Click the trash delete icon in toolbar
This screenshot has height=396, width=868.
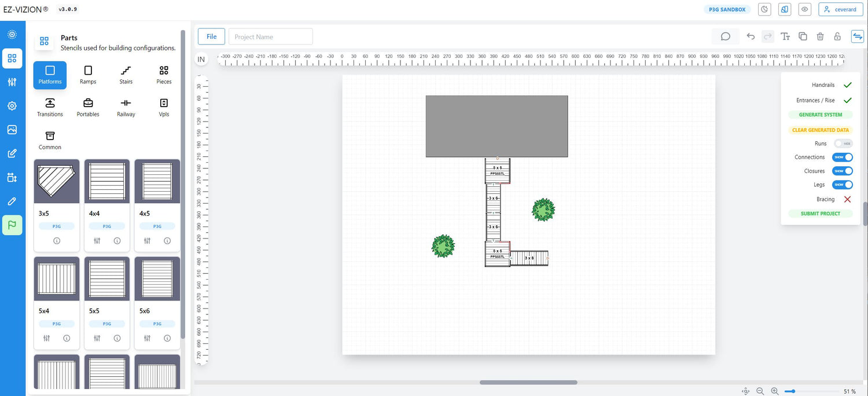[820, 36]
